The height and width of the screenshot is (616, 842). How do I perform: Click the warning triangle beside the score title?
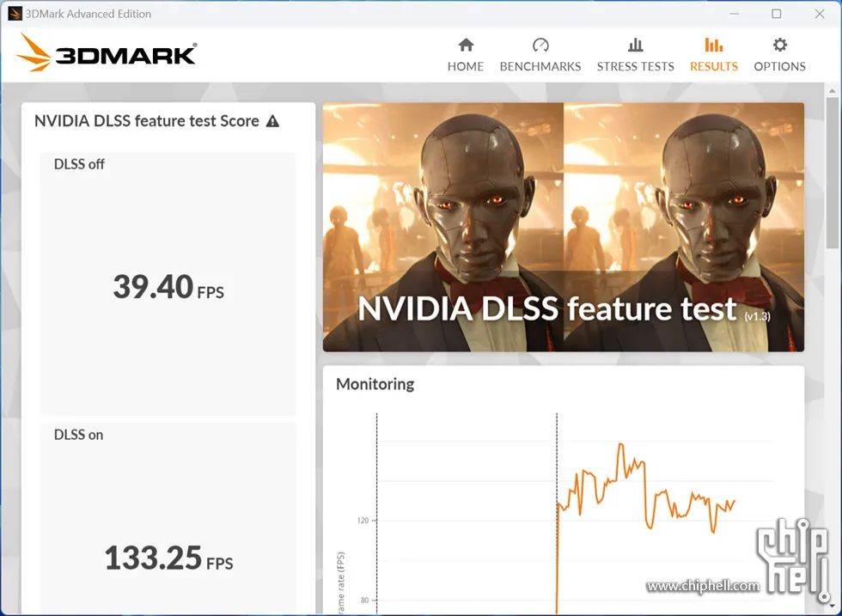[273, 121]
